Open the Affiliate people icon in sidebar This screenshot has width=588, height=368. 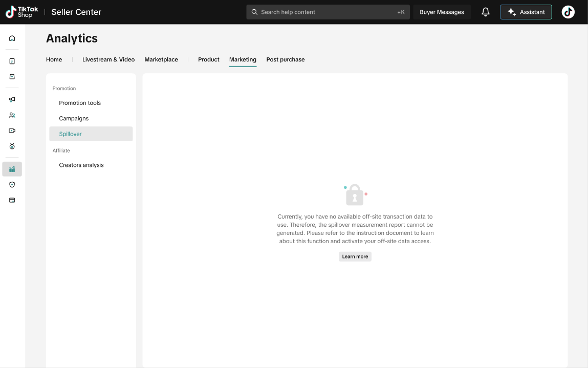coord(12,115)
